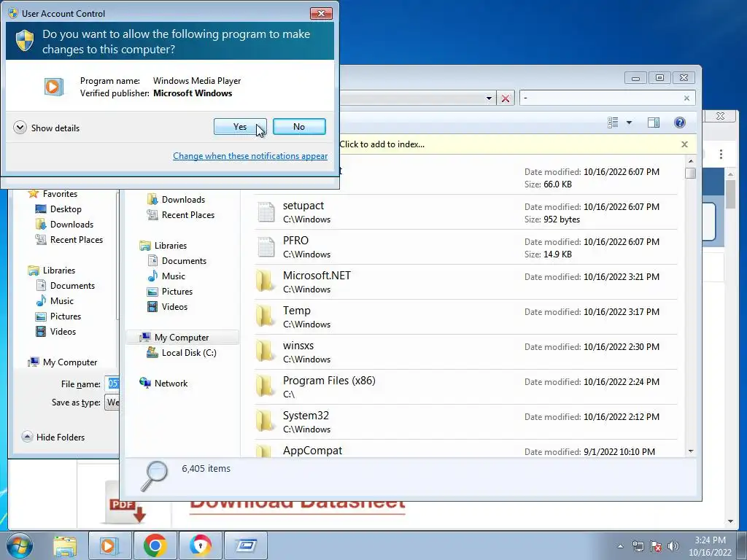Select the System32 folder result
Screen dimensions: 747x560
tap(465, 422)
